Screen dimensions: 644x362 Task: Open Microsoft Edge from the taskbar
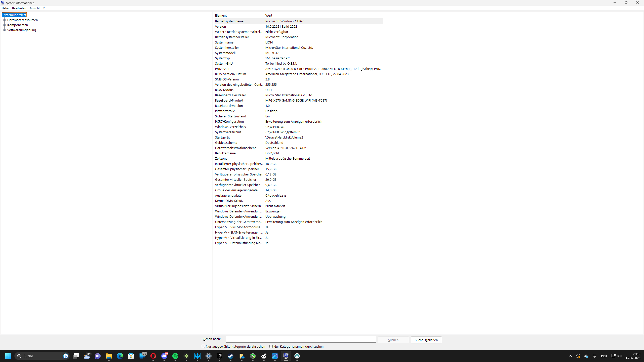pyautogui.click(x=120, y=356)
